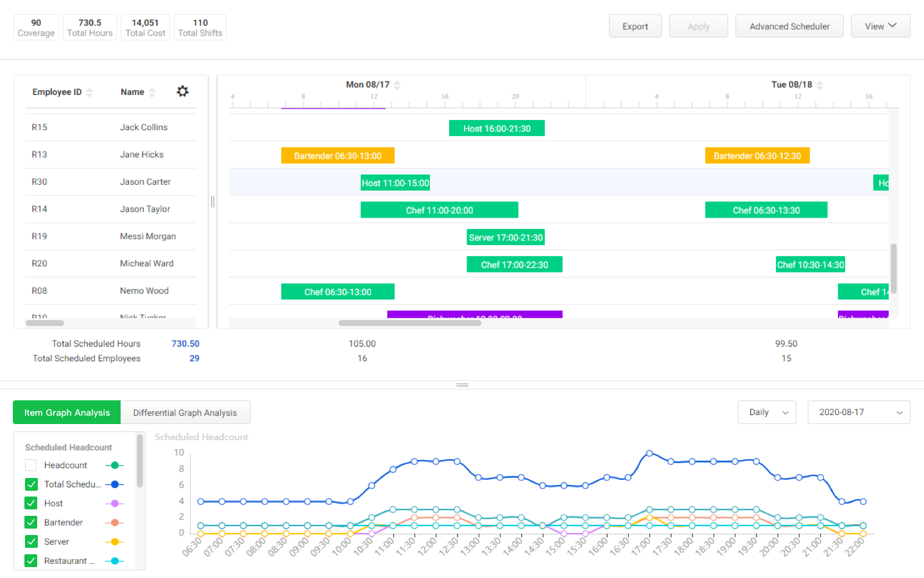Click sort arrows beside Tue 08/18
Screen dimensions: 924x578
pos(820,85)
